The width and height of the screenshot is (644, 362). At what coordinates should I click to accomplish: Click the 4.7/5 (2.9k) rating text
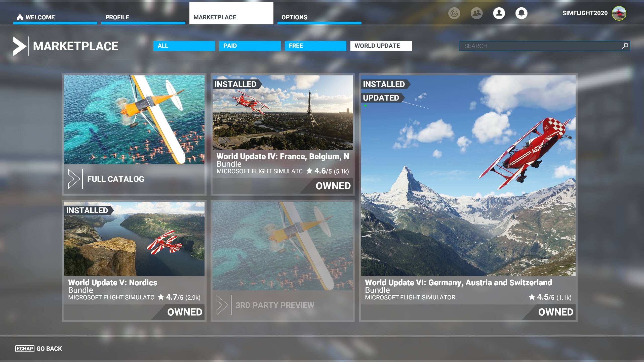183,297
